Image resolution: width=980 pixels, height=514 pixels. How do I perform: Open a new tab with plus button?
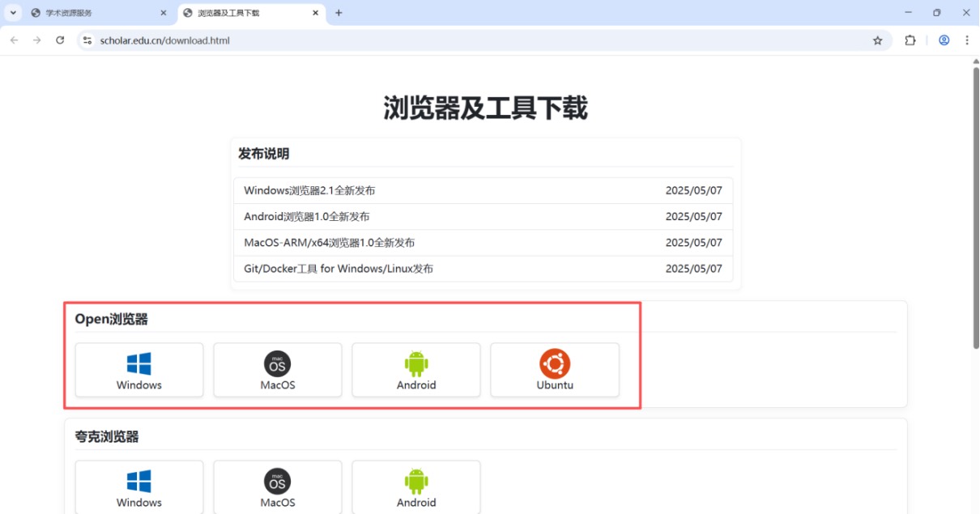pyautogui.click(x=339, y=13)
